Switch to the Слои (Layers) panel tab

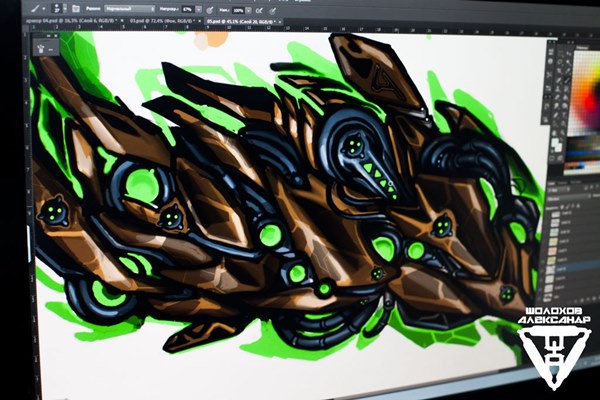coord(551,184)
